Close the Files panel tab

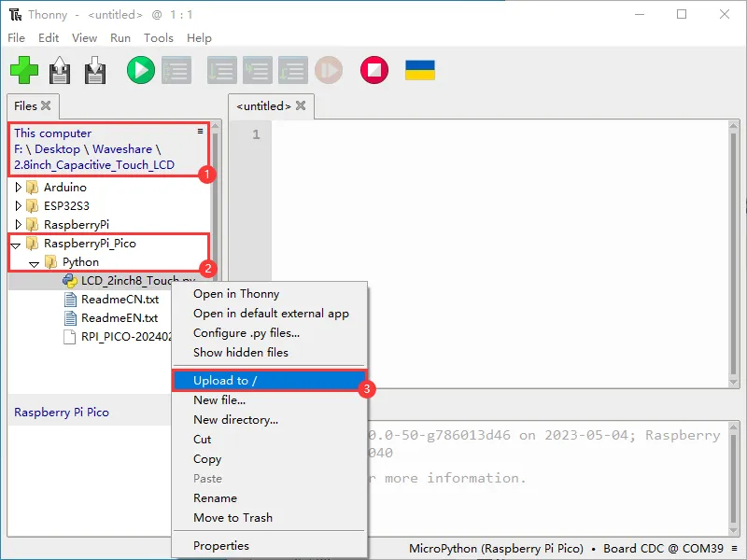46,105
